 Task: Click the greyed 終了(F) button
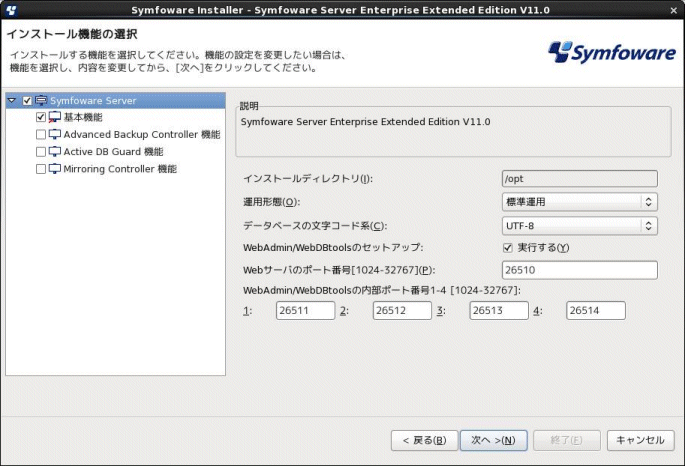point(567,440)
